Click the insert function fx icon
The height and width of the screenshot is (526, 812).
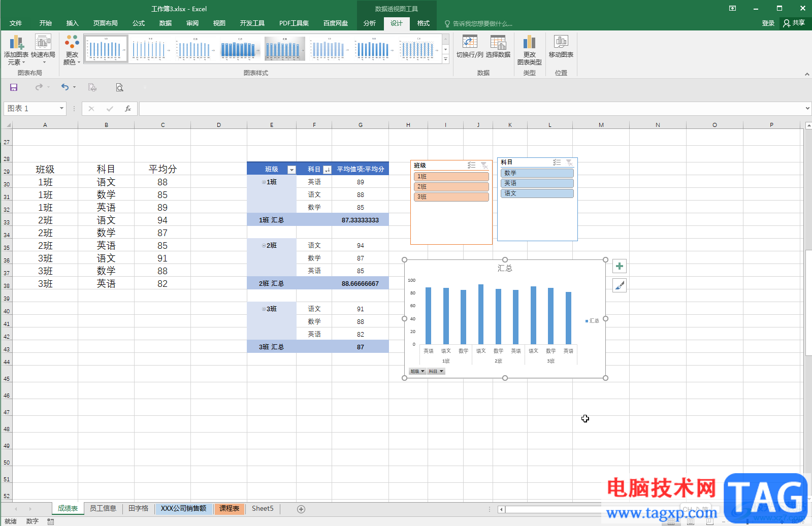point(128,109)
